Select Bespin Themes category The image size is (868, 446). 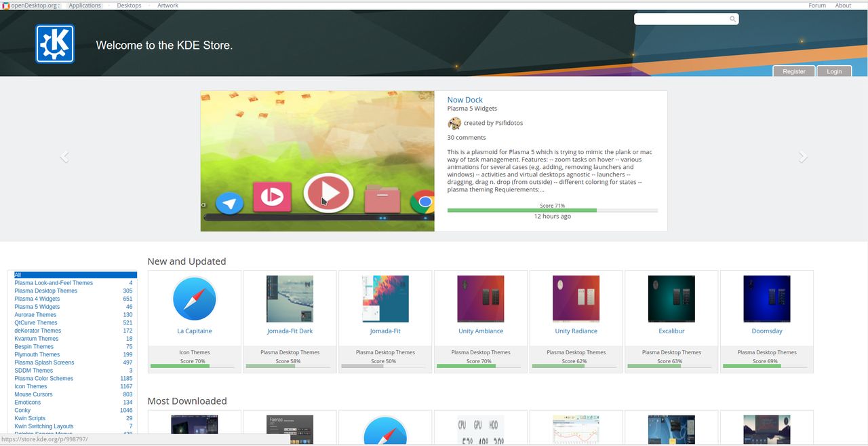pyautogui.click(x=34, y=347)
